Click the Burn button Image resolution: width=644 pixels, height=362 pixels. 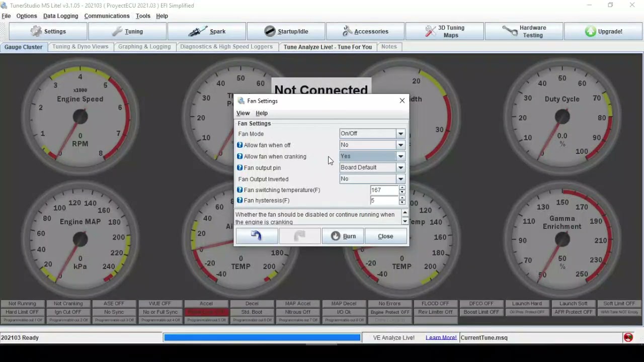pyautogui.click(x=343, y=236)
